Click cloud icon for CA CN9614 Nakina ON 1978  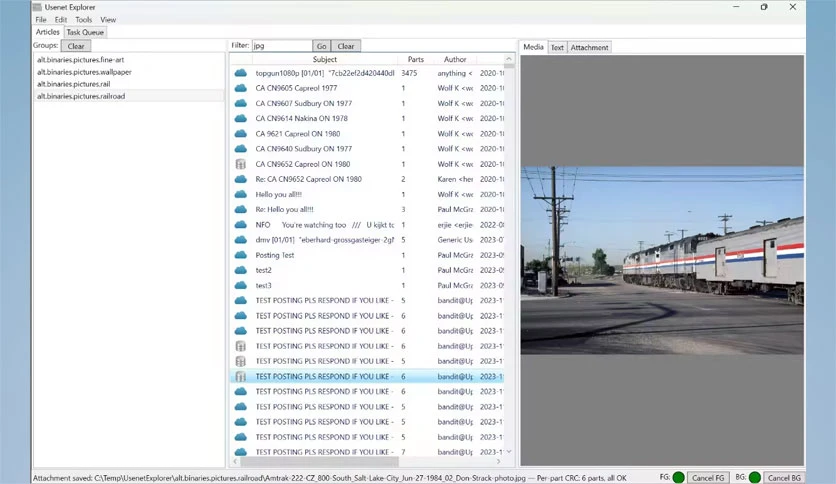(241, 118)
